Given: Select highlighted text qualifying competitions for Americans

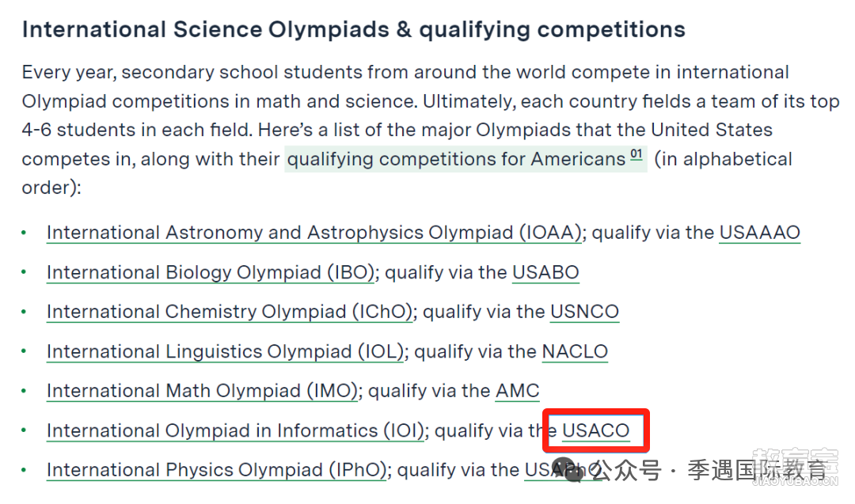Looking at the screenshot, I should [457, 159].
